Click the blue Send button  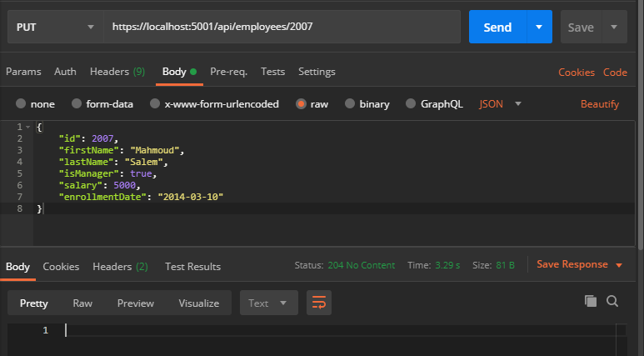pyautogui.click(x=497, y=28)
